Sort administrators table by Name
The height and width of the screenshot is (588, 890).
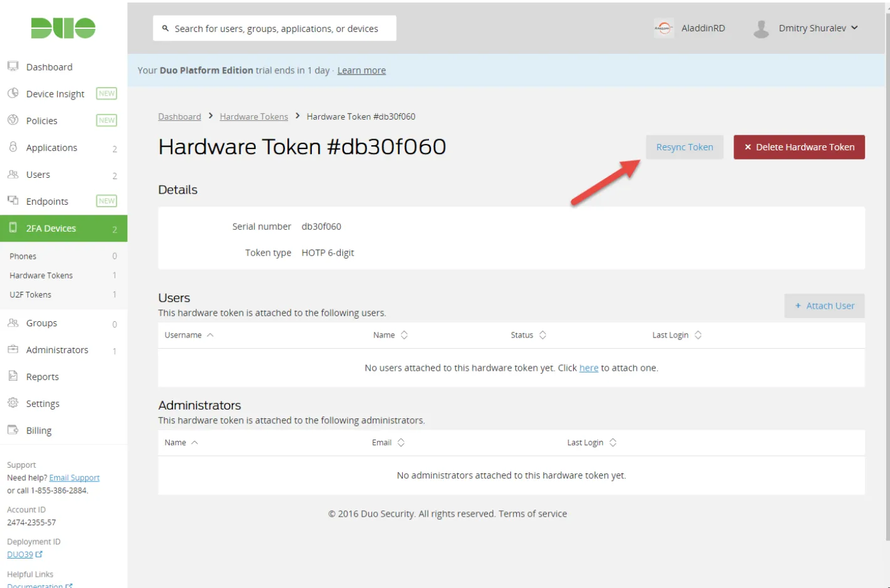tap(181, 443)
